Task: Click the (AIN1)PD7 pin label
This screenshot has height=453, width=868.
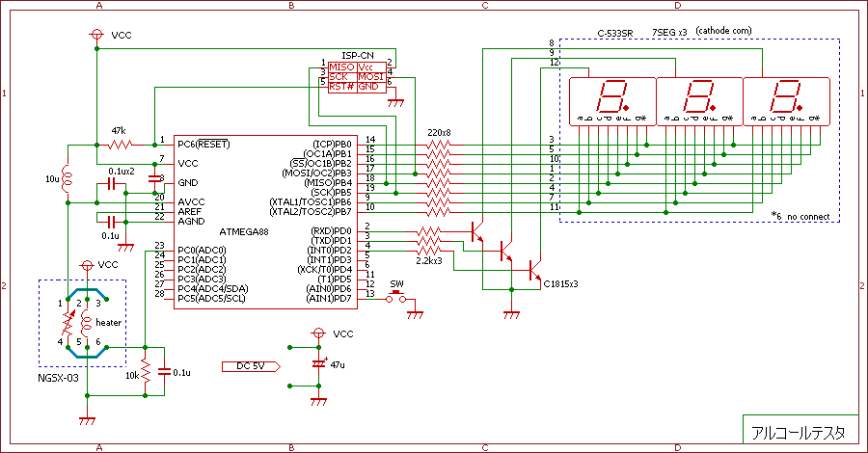Action: [x=329, y=299]
